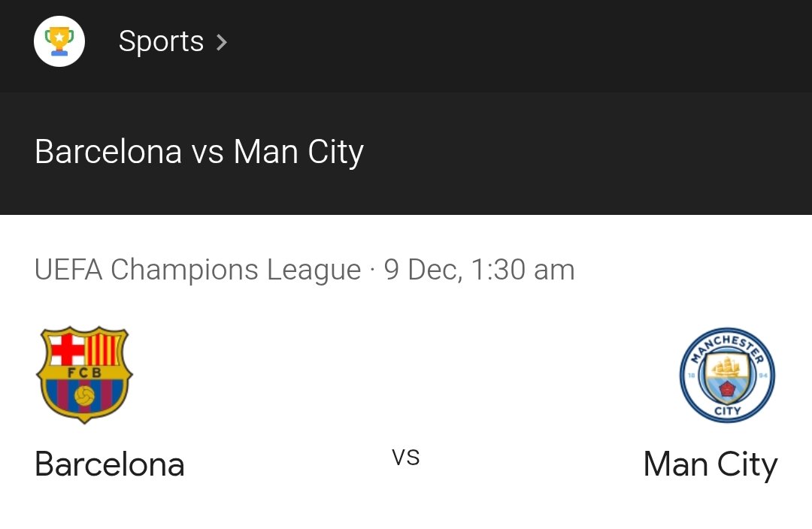Image resolution: width=812 pixels, height=529 pixels.
Task: Tap the words Man City in the dark heading
Action: point(298,153)
